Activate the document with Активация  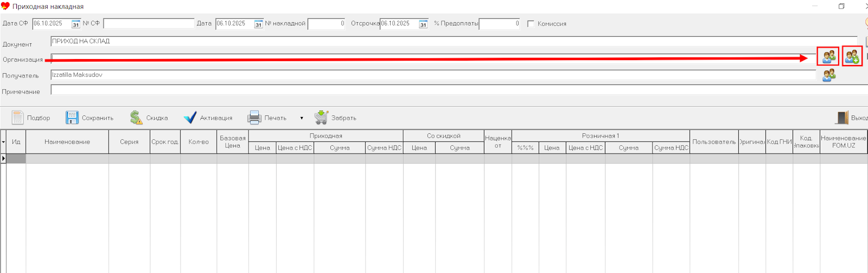[208, 118]
